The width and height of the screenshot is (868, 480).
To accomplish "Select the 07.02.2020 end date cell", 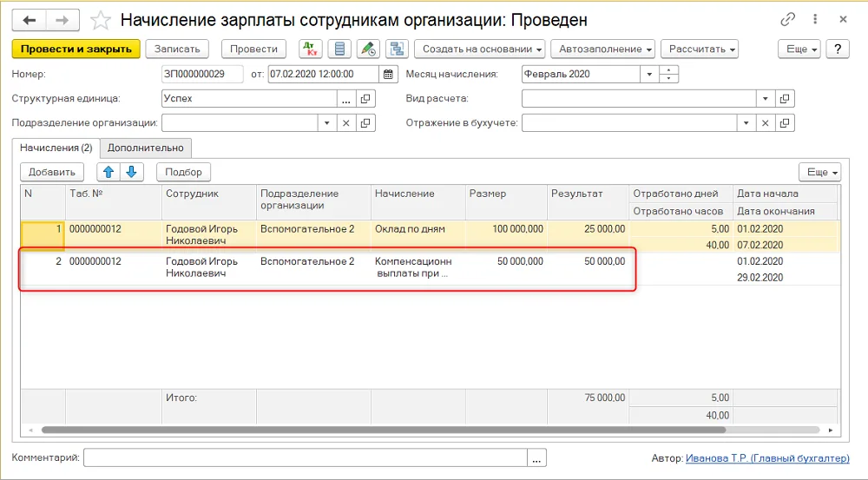I will pos(785,245).
